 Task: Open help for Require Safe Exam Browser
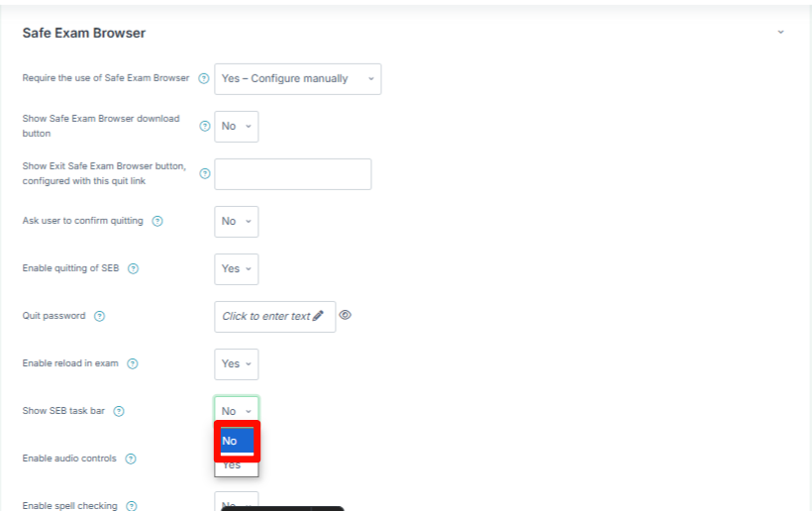(x=204, y=78)
